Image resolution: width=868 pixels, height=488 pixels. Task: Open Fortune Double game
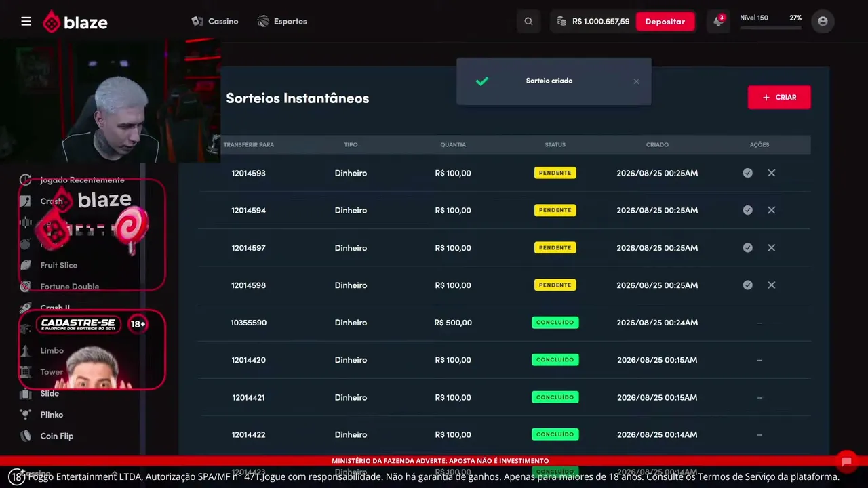[x=70, y=287]
